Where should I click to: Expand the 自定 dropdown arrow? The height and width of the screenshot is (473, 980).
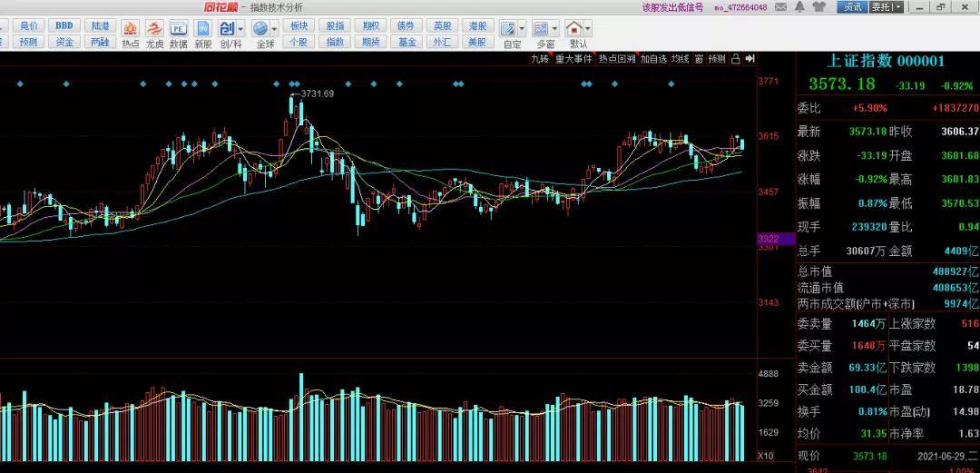point(522,28)
